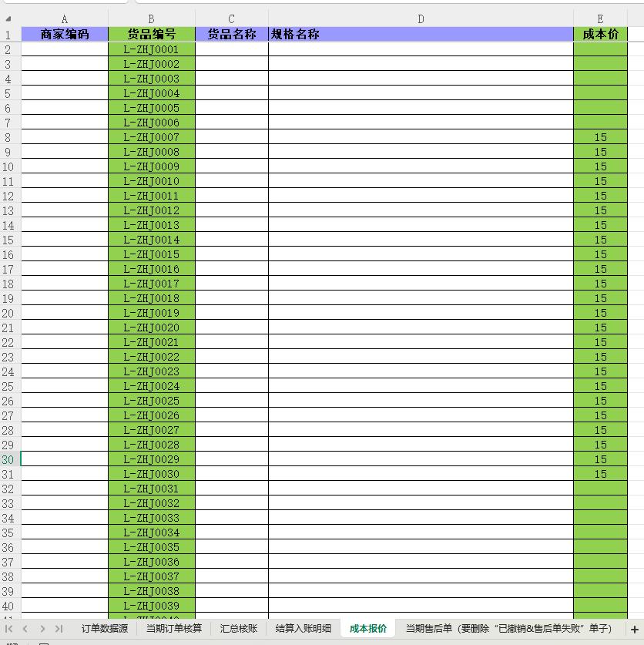
Task: Jump to the last sheet arrow
Action: point(59,629)
